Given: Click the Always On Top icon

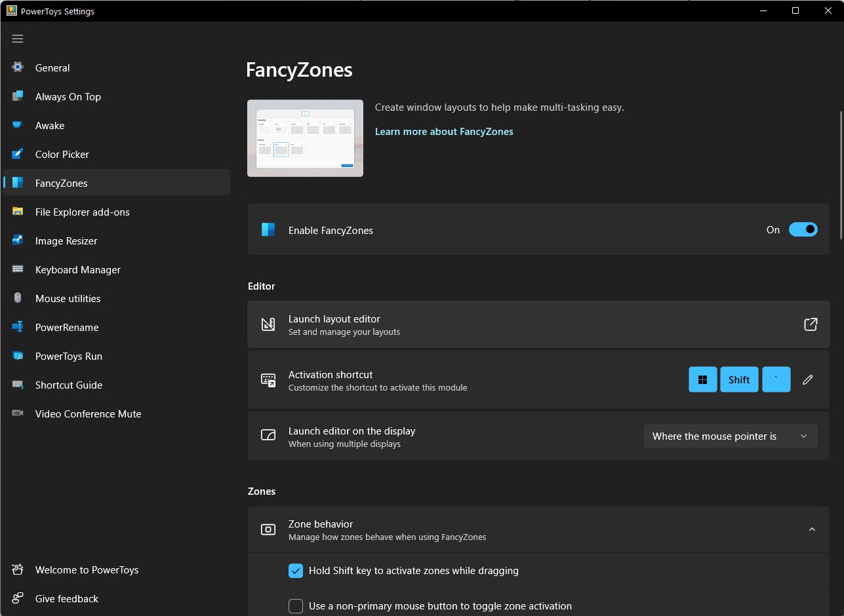Looking at the screenshot, I should (x=18, y=96).
